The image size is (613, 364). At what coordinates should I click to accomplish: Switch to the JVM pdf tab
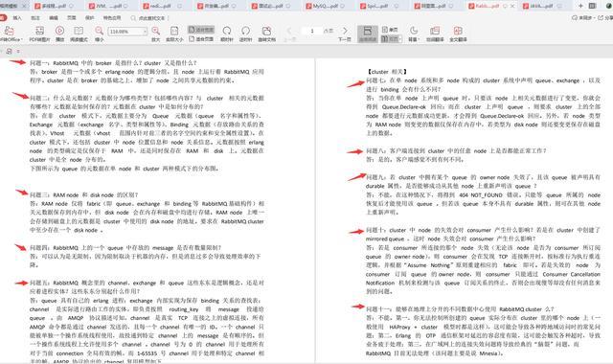coord(107,6)
